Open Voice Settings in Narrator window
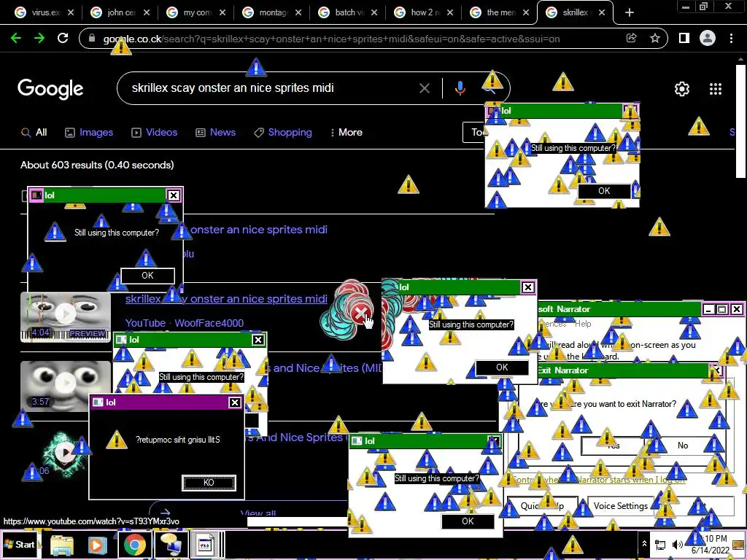 [620, 506]
